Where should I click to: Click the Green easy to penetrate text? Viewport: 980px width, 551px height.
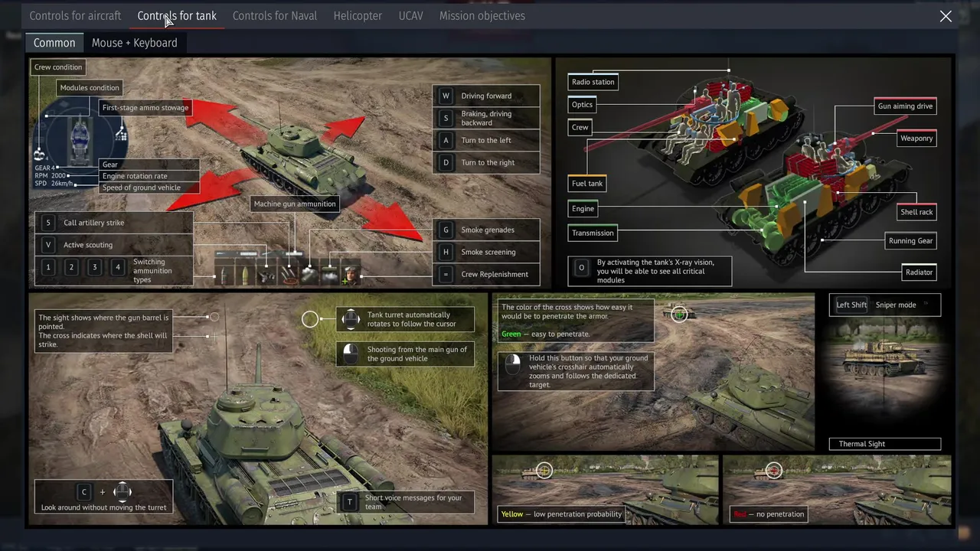[546, 334]
